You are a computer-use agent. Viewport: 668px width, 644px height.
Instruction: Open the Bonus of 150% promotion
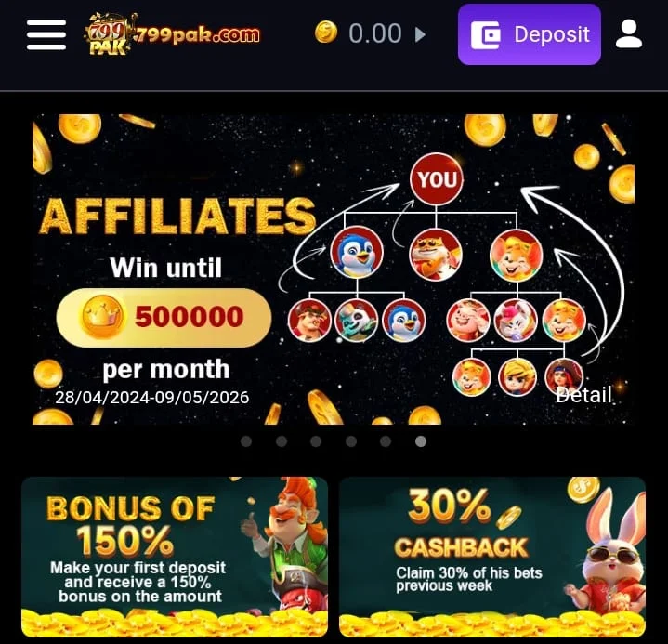(x=175, y=557)
